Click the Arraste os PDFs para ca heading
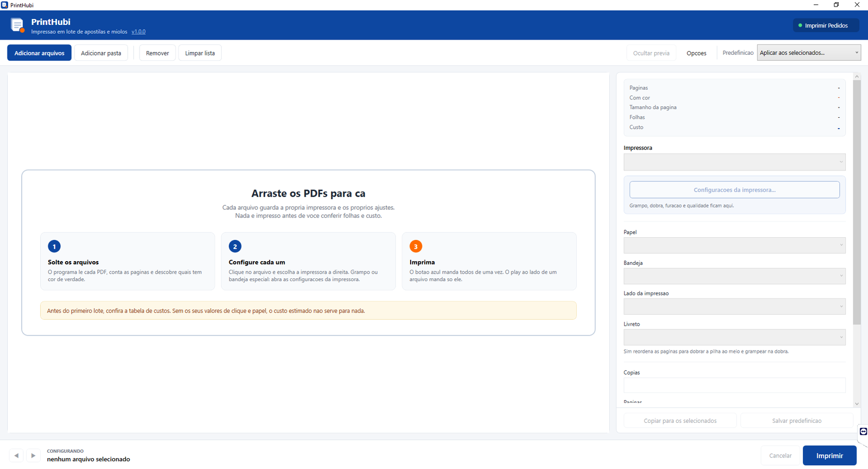Image resolution: width=868 pixels, height=469 pixels. pos(308,193)
